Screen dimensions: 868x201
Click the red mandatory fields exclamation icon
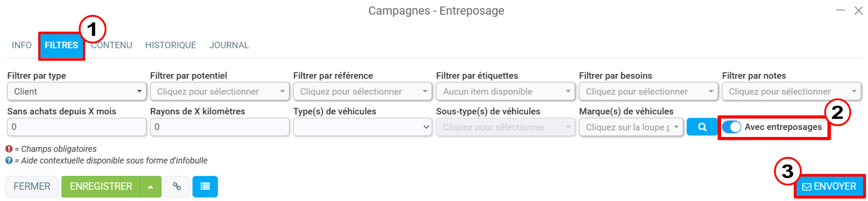point(9,149)
